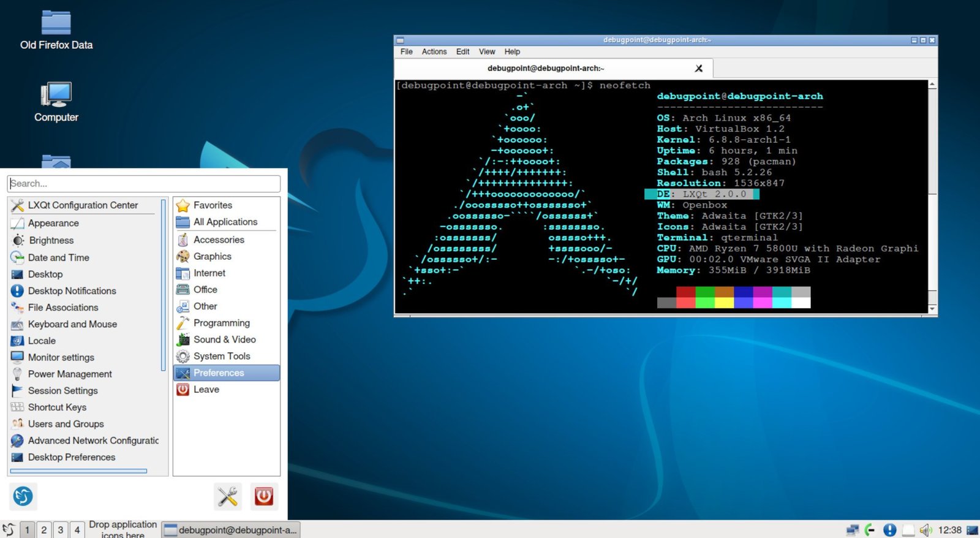Expand the System Tools category

(x=222, y=356)
